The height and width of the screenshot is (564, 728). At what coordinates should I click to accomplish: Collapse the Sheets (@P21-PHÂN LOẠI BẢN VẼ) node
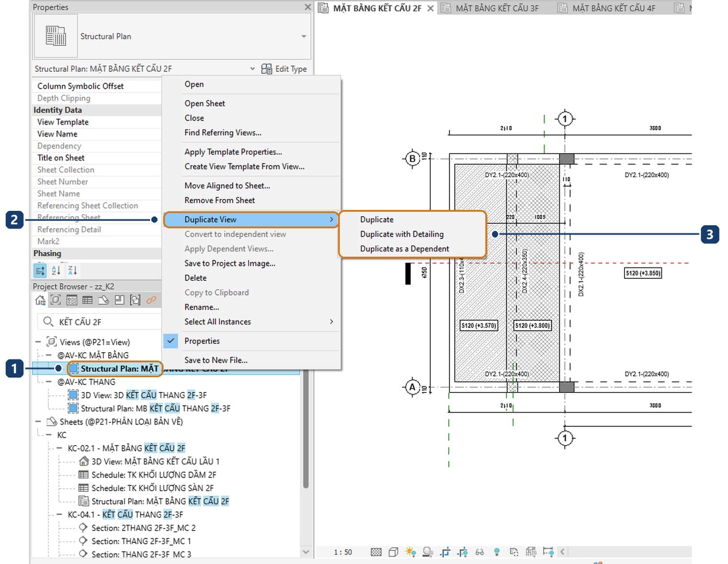coord(38,422)
